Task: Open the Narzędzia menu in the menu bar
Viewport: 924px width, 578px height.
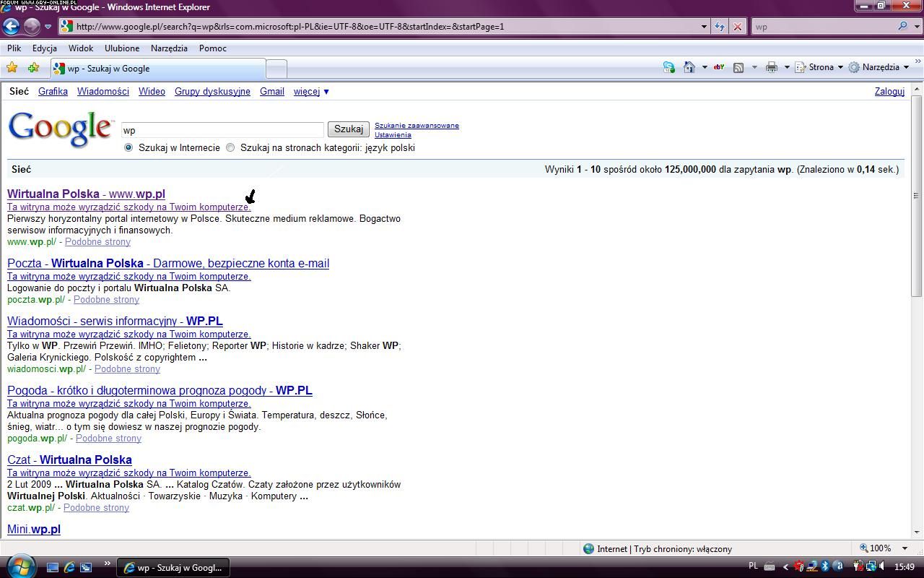Action: [x=169, y=48]
